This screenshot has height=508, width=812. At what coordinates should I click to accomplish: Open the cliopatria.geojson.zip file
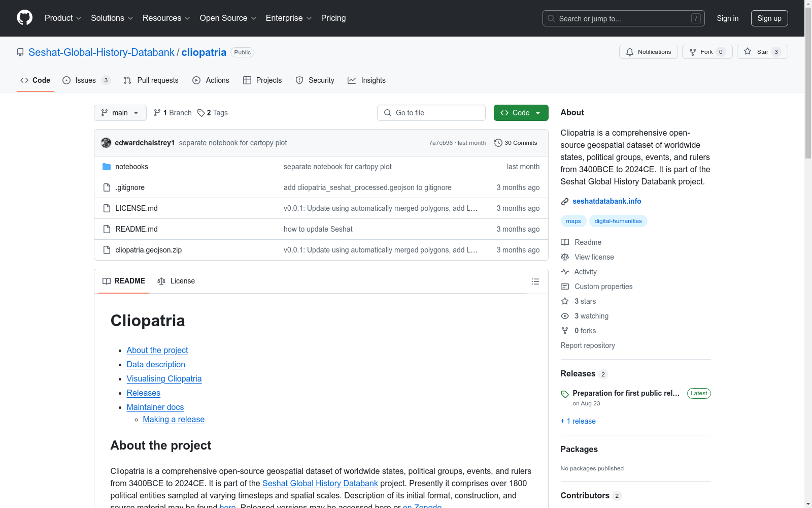(148, 250)
